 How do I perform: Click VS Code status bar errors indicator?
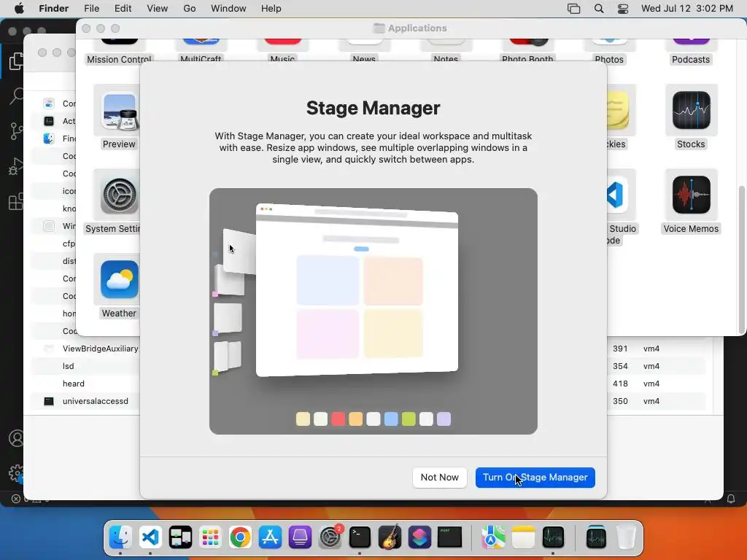pos(16,499)
